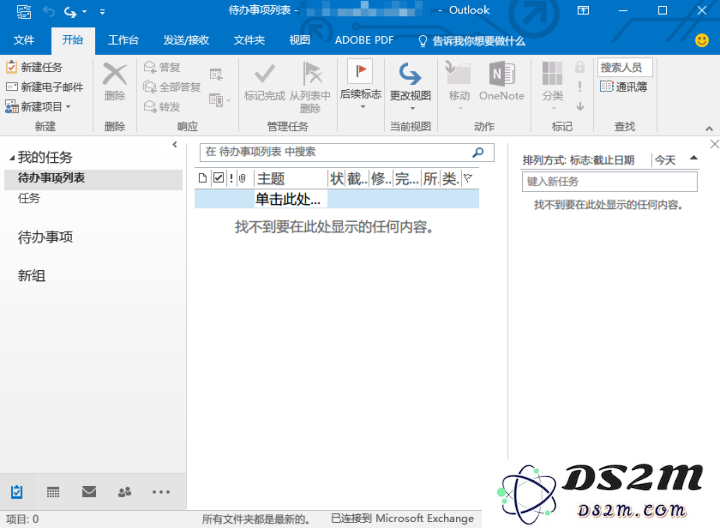720x528 pixels.
Task: Switch to the 开始 tab
Action: coord(73,40)
